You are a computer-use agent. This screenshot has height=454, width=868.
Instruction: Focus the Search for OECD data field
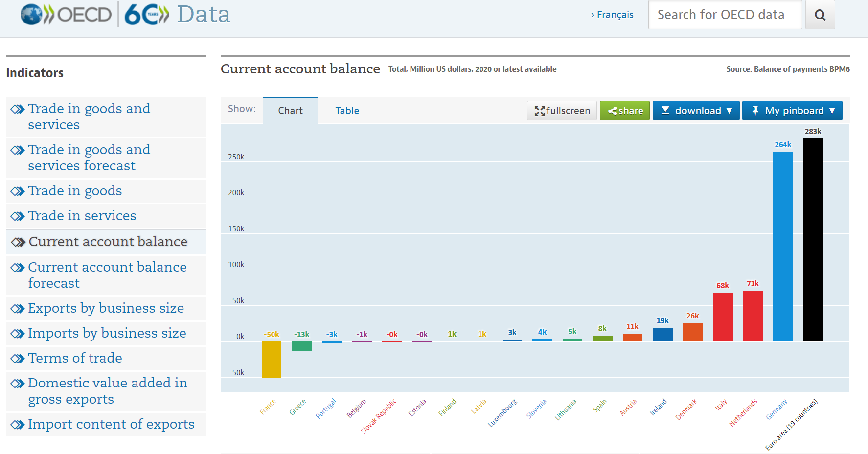coord(725,15)
